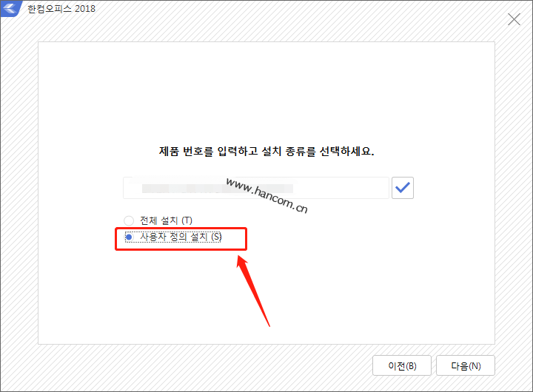
Task: Click the Hancom Office logo icon
Action: pos(10,8)
